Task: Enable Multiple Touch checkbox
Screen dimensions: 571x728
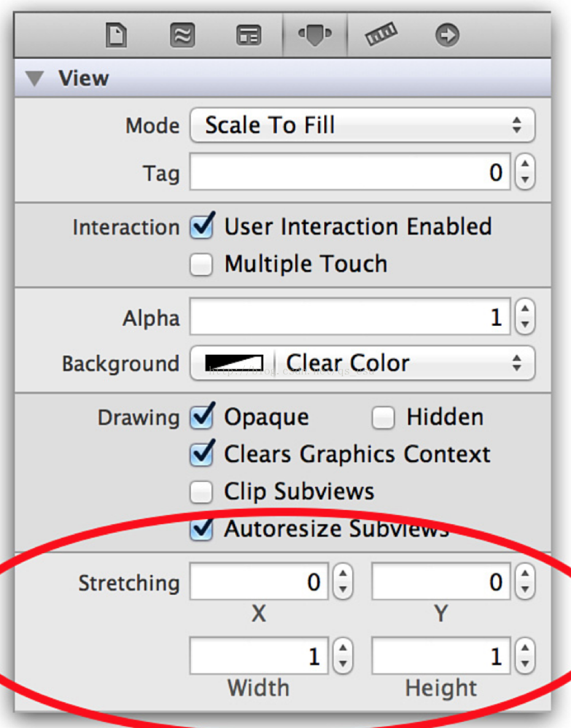Action: tap(201, 265)
